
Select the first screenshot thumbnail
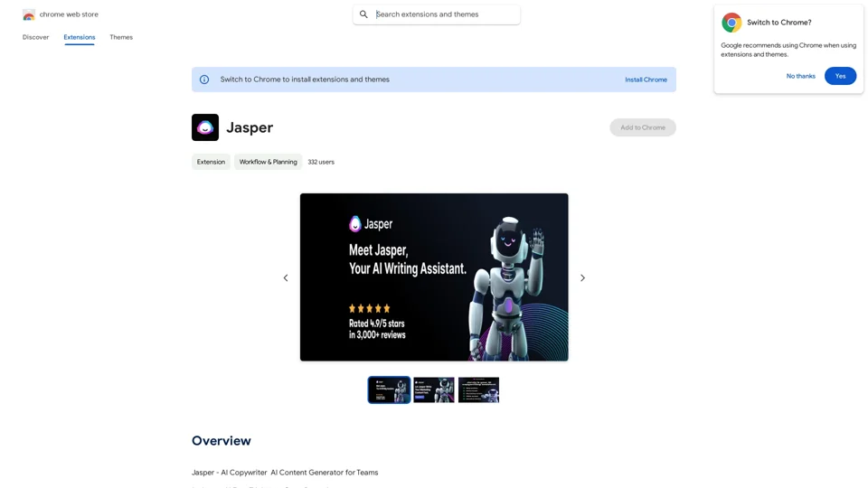pyautogui.click(x=389, y=390)
